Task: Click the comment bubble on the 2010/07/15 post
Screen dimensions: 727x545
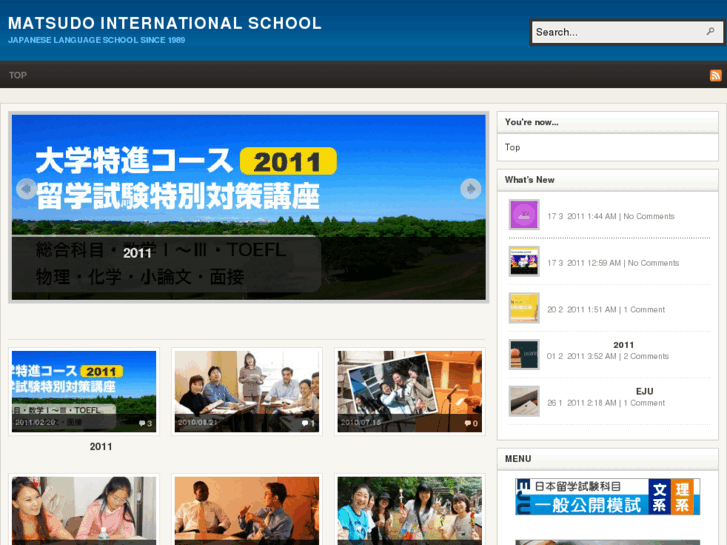Action: tap(469, 423)
